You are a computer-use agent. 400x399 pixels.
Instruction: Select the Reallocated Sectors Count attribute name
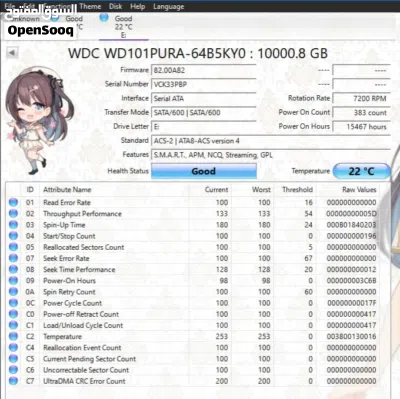(x=84, y=247)
